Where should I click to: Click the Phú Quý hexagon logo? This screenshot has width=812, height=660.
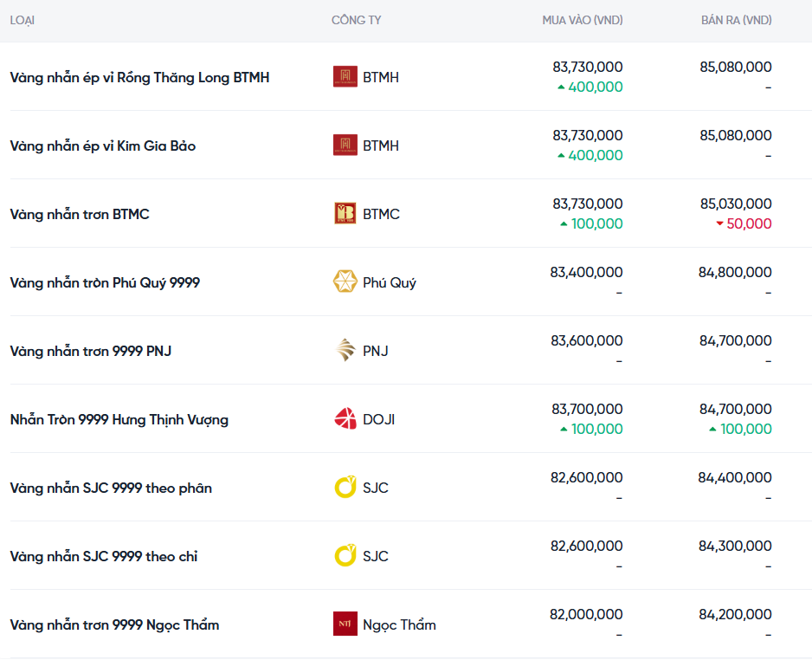(x=345, y=281)
